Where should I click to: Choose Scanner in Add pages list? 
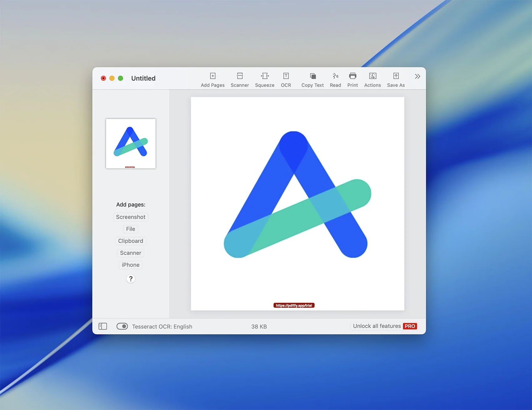point(130,253)
